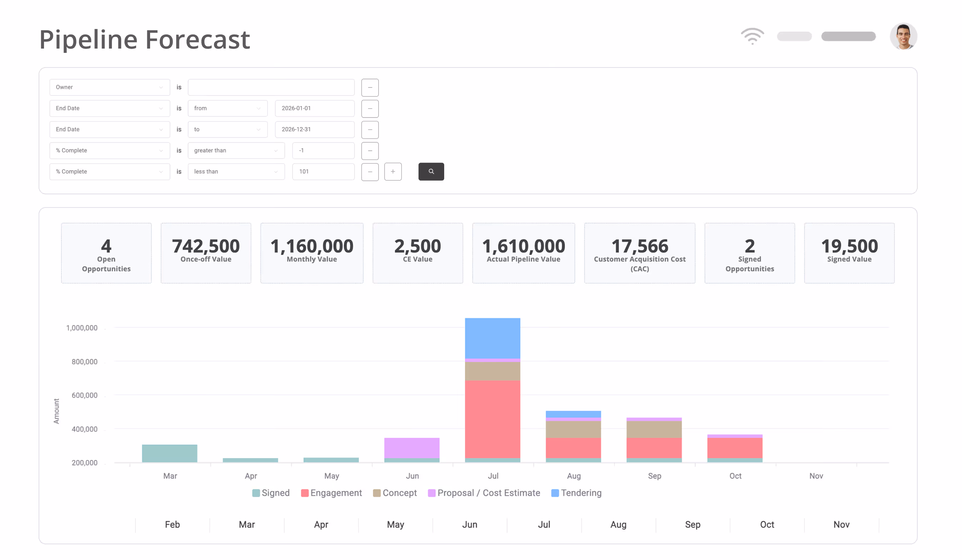Image resolution: width=962 pixels, height=560 pixels.
Task: Open the user profile avatar
Action: coord(903,36)
